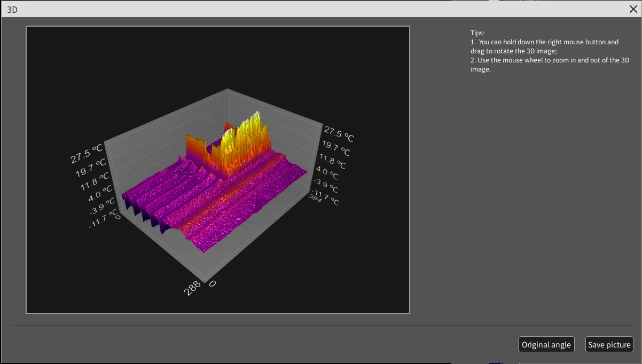Click the tip about rotating the 3D image
642x364 pixels.
pos(545,46)
